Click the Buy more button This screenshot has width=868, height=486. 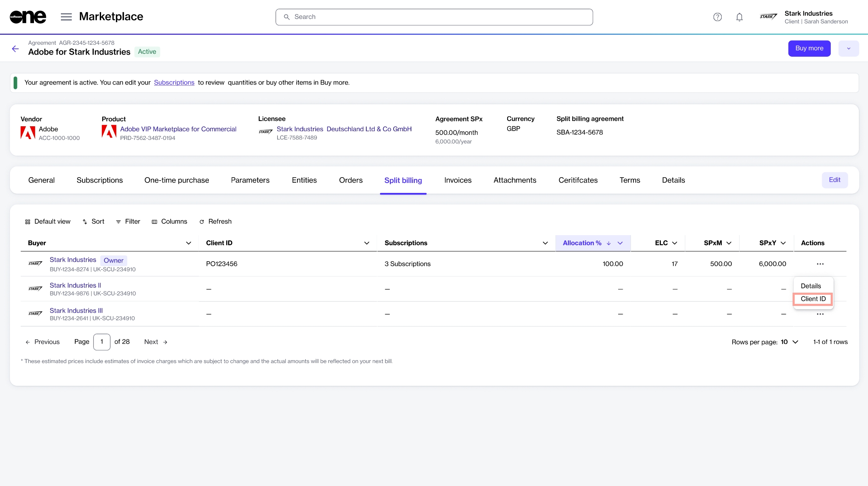tap(809, 48)
